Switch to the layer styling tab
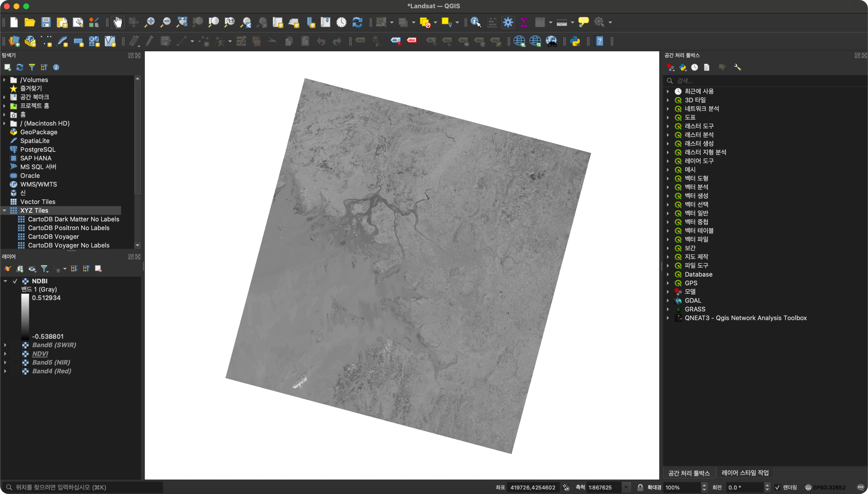The image size is (868, 494). (745, 473)
